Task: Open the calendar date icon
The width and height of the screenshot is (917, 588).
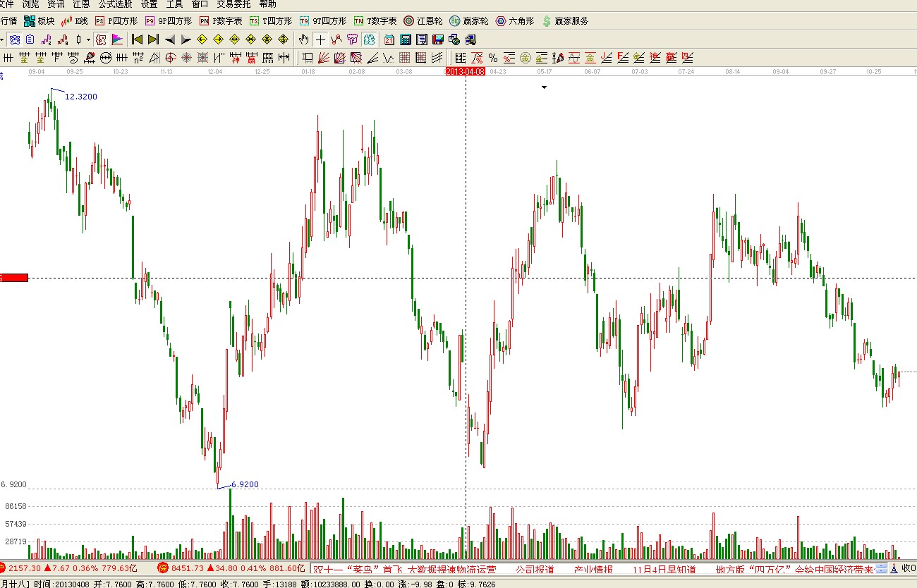Action: [389, 39]
